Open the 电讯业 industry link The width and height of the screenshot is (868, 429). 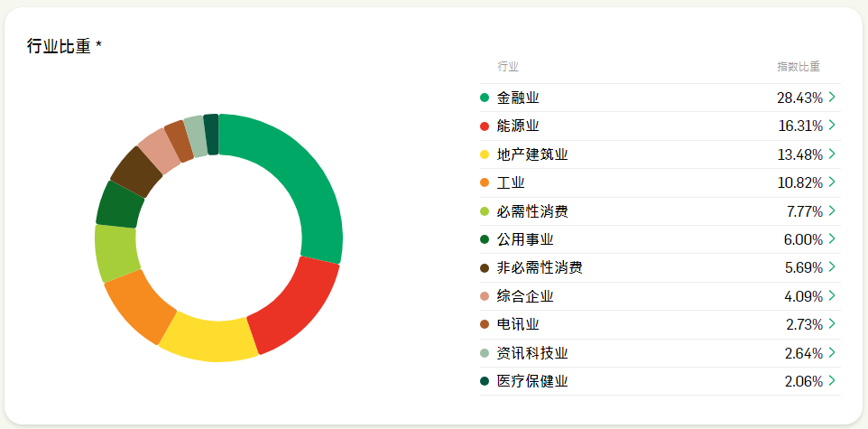[x=518, y=325]
